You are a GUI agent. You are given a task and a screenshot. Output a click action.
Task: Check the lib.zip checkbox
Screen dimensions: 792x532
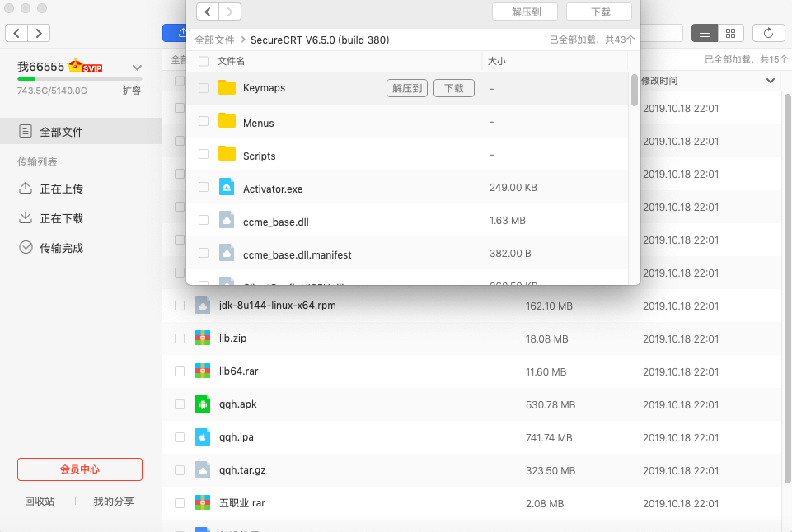(x=180, y=338)
